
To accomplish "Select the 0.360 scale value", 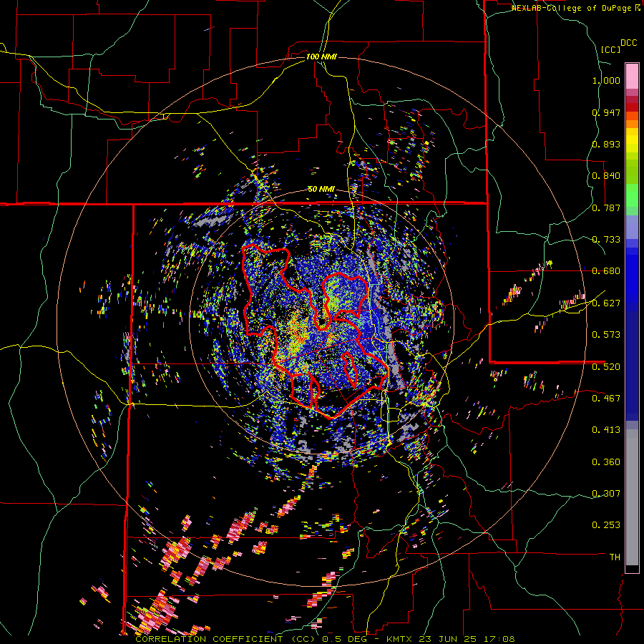I will [606, 462].
